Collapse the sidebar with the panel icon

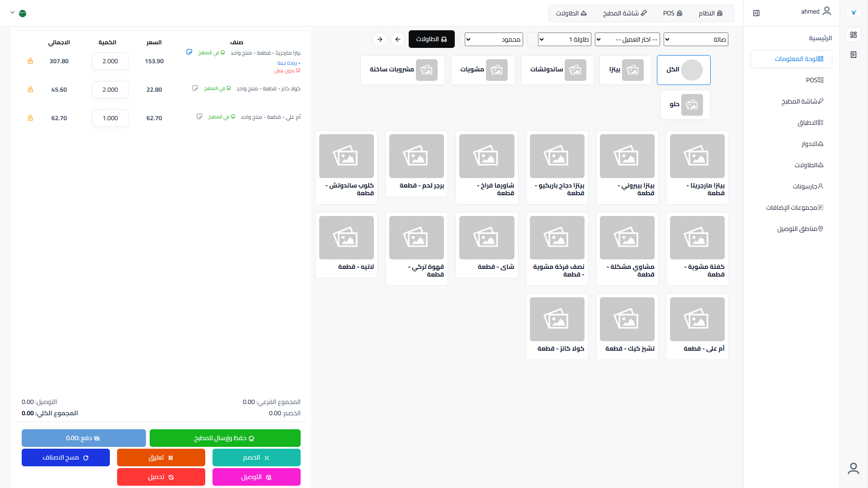(756, 13)
